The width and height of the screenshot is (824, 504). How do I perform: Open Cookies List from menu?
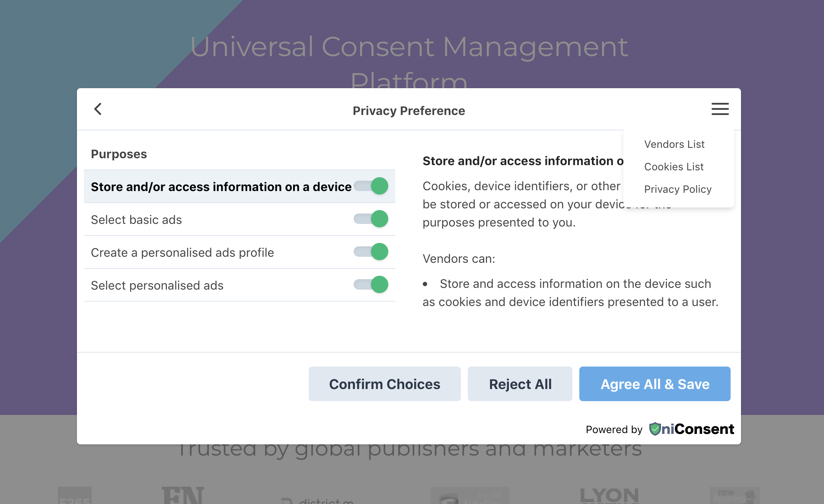point(674,167)
